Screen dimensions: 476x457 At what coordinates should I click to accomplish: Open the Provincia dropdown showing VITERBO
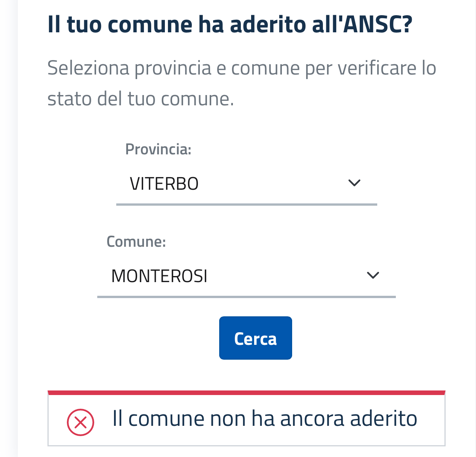[x=246, y=184]
